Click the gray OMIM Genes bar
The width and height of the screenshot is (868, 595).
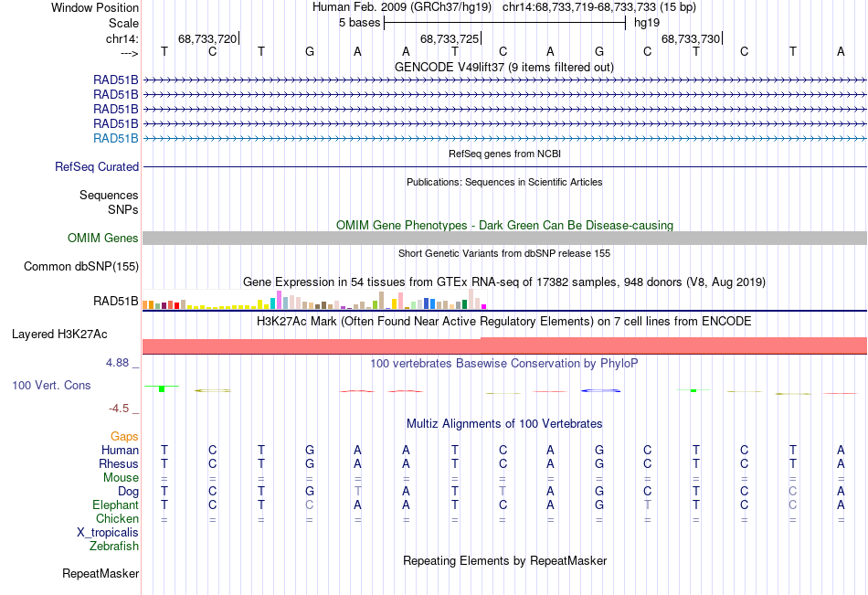tap(504, 239)
